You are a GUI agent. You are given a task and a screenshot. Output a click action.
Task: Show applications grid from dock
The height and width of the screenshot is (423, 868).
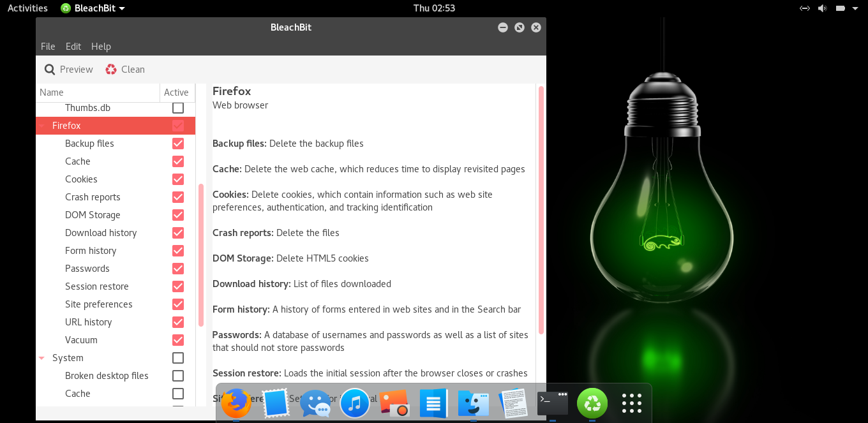[632, 403]
